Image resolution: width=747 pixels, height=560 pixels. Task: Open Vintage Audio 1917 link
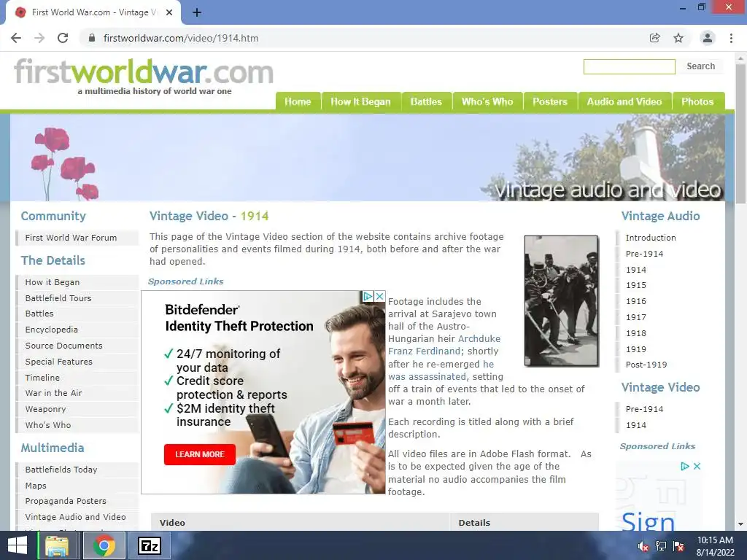pyautogui.click(x=636, y=317)
